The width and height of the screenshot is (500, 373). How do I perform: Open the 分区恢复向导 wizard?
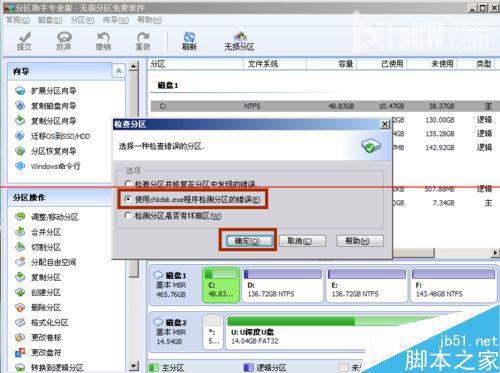tap(54, 151)
